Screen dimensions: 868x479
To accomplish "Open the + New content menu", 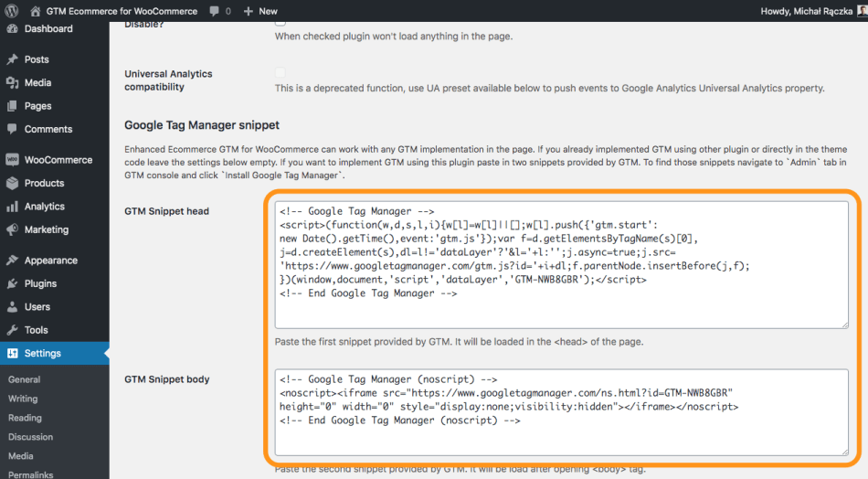I will click(261, 11).
